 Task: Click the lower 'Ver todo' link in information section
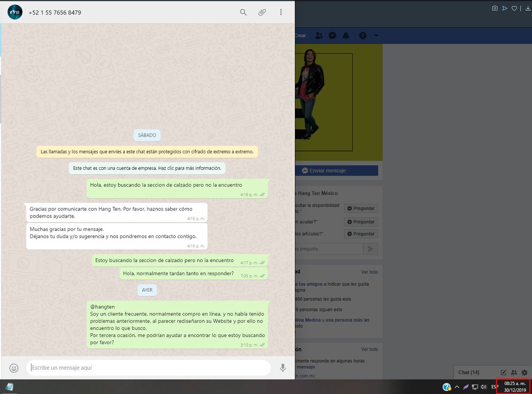(370, 349)
